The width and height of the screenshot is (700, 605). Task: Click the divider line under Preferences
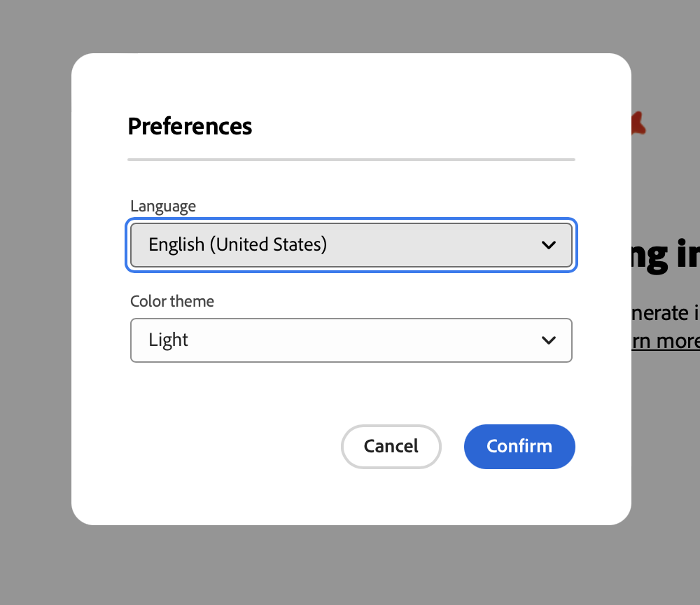click(350, 160)
